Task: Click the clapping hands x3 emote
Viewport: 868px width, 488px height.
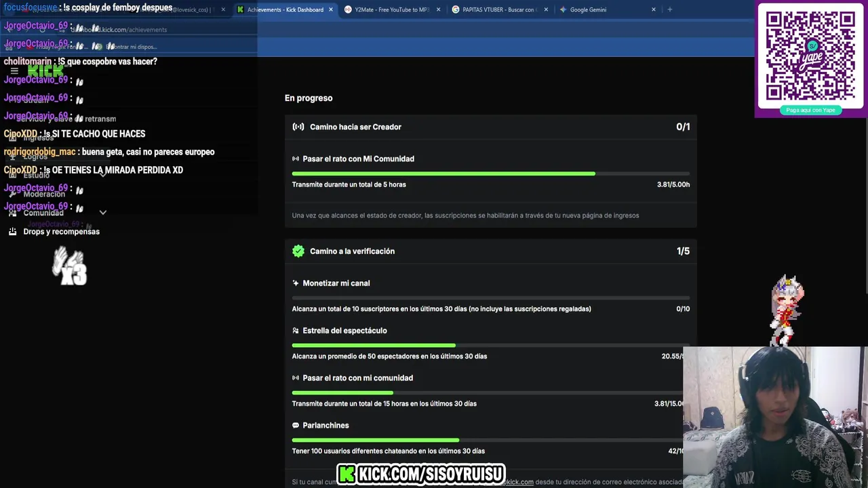Action: click(70, 265)
